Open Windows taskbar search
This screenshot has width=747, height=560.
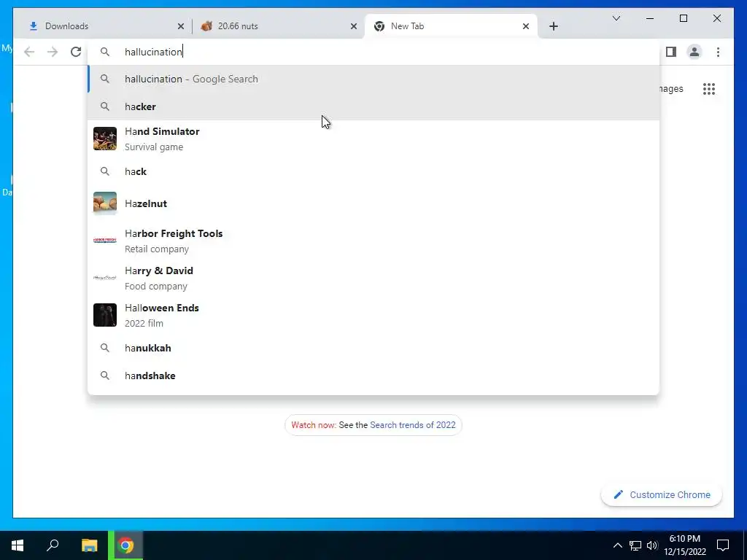pyautogui.click(x=53, y=545)
